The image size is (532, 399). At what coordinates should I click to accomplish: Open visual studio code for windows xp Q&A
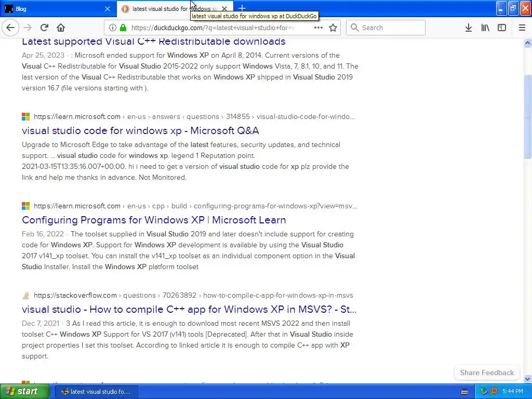[140, 130]
